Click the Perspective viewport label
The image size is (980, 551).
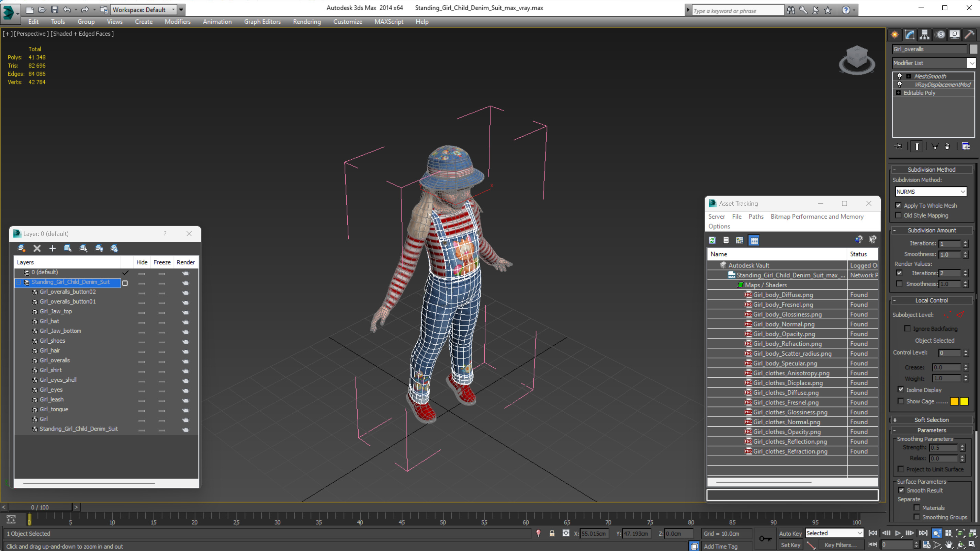(31, 33)
